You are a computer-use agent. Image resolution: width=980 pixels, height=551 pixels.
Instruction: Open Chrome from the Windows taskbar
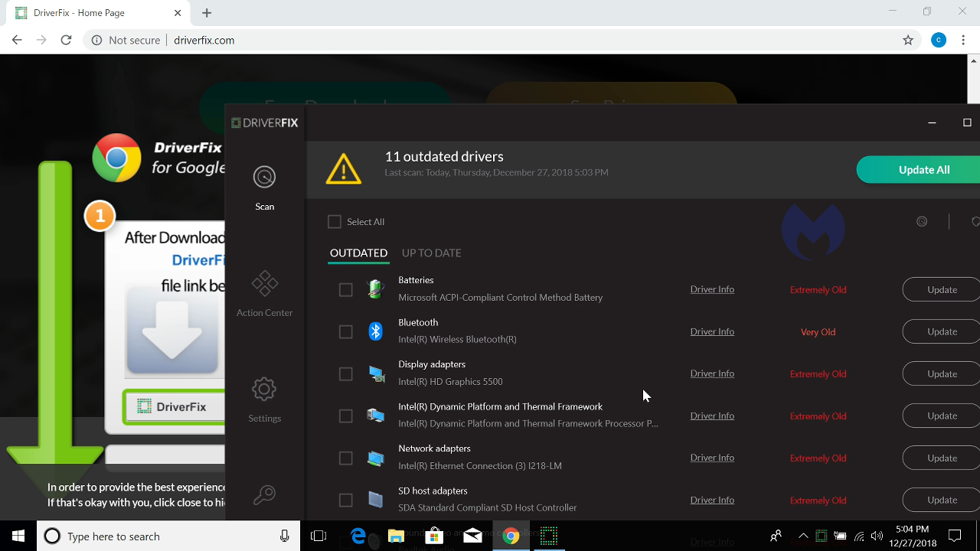click(x=511, y=536)
